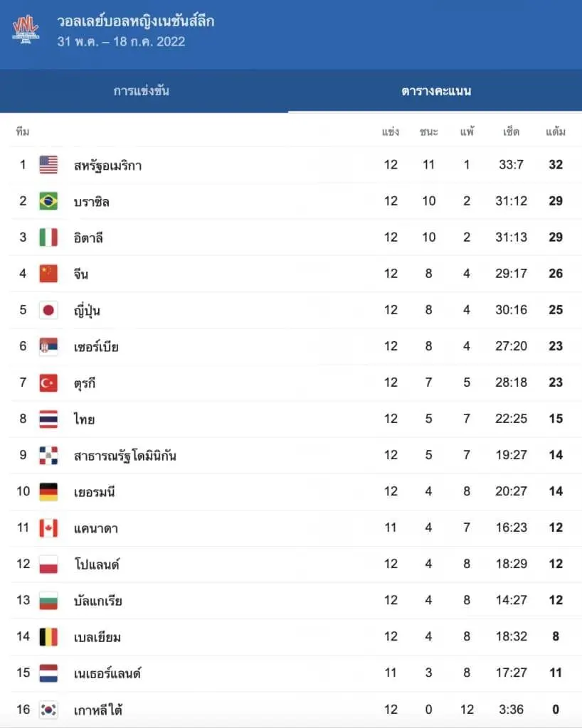Select the ตารางคะแนน tab
This screenshot has height=728, width=582.
pos(436,91)
